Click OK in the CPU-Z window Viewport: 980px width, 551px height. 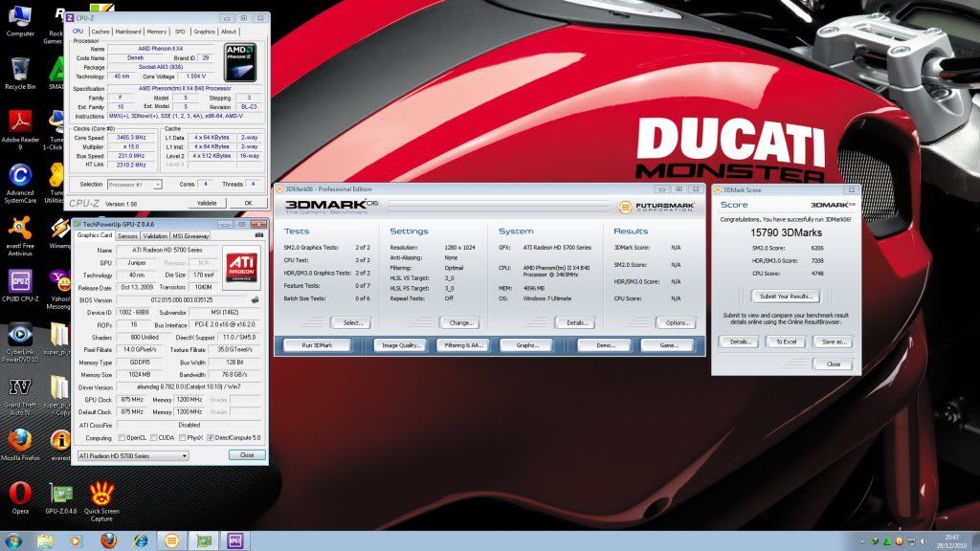click(248, 203)
